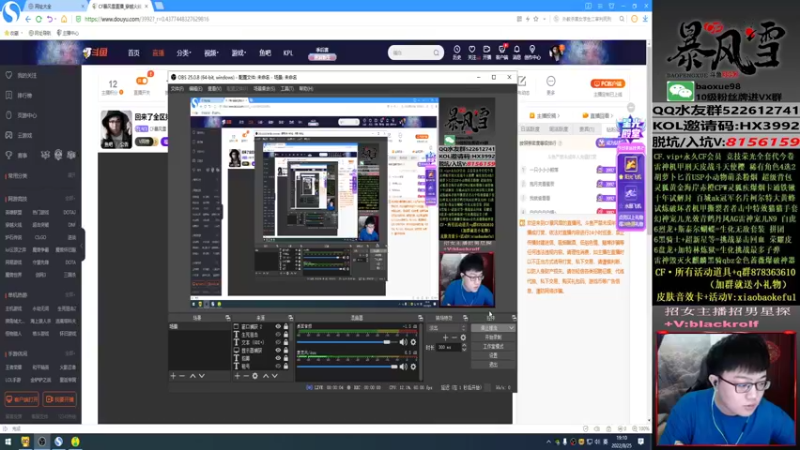Screen dimensions: 800x450
Task: Click 我要开播 button at sidebar bottom
Action: tap(60, 399)
